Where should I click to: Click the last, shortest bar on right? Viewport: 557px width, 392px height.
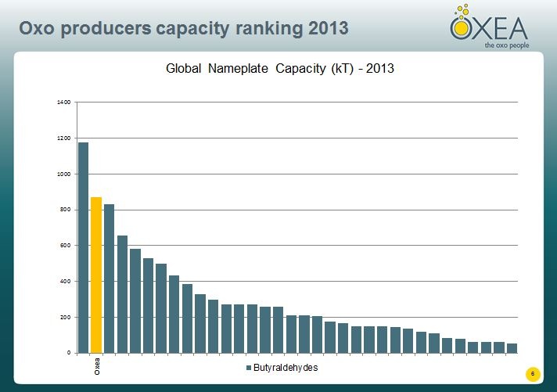point(512,348)
